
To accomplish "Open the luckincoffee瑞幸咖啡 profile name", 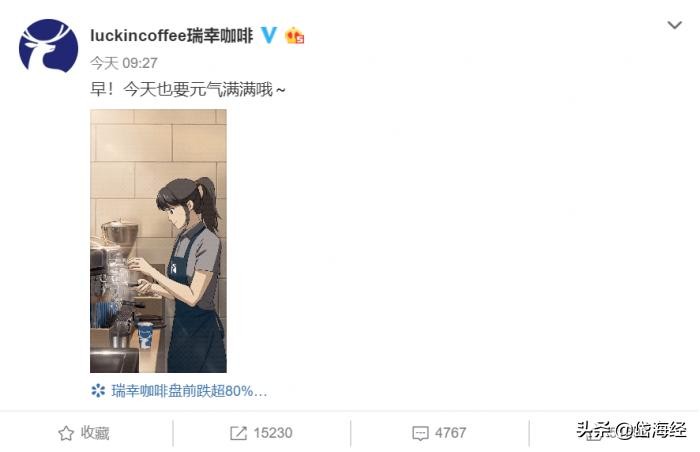I will pos(172,35).
